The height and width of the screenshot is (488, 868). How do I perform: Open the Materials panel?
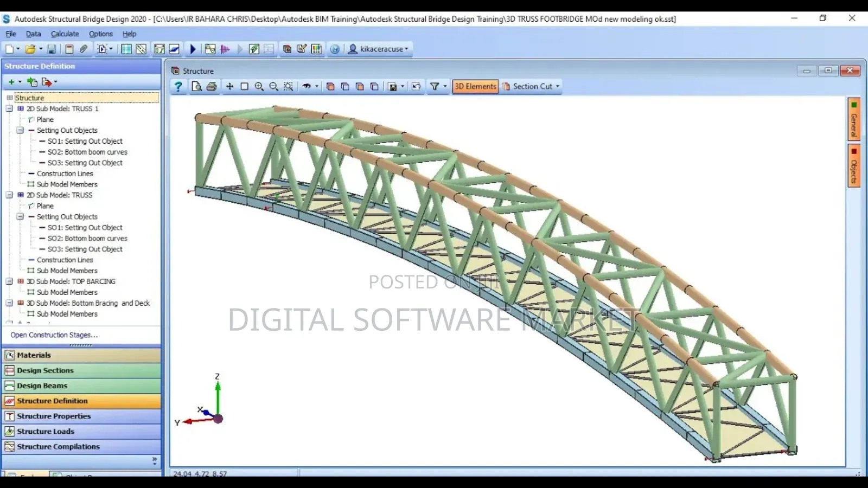[81, 355]
